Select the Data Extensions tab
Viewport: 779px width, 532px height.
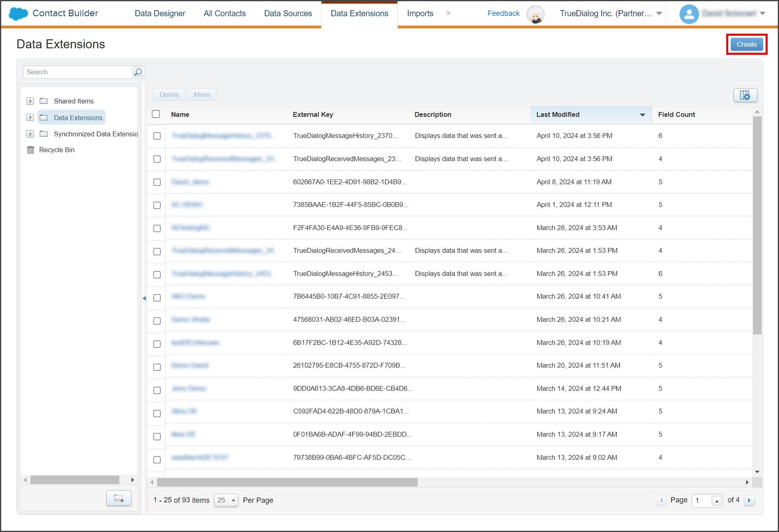coord(359,13)
